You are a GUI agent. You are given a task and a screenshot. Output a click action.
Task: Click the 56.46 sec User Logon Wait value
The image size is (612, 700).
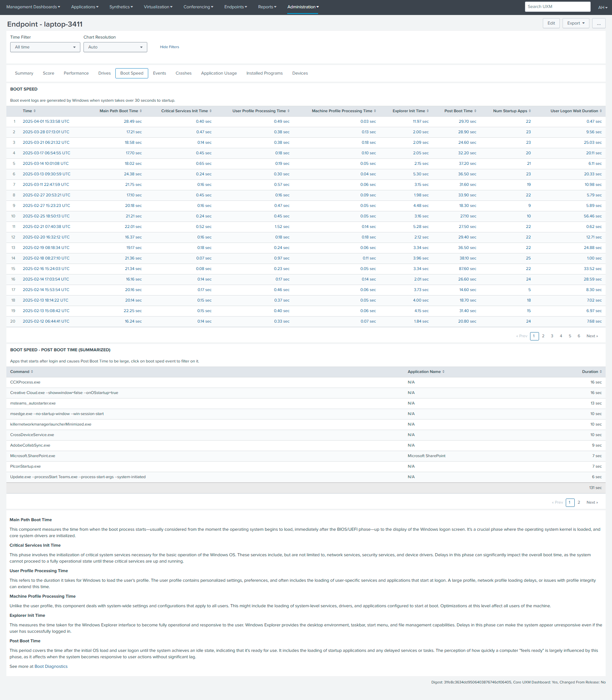point(593,216)
